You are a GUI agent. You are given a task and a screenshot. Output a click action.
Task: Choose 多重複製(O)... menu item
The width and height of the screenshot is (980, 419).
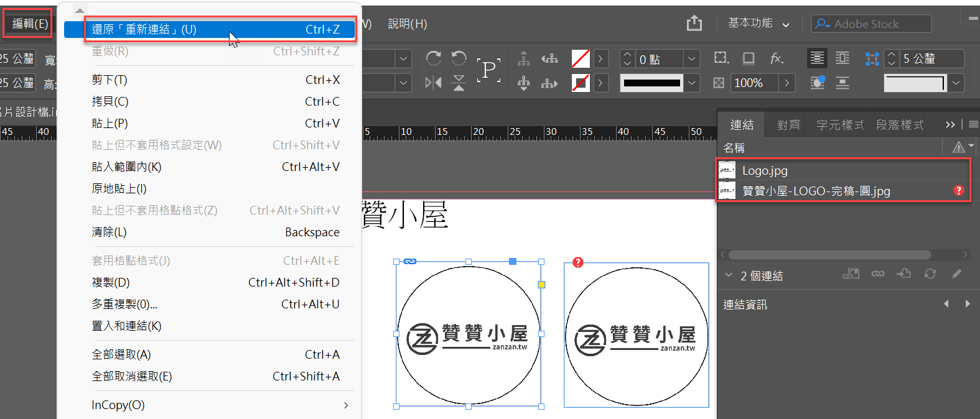[209, 304]
